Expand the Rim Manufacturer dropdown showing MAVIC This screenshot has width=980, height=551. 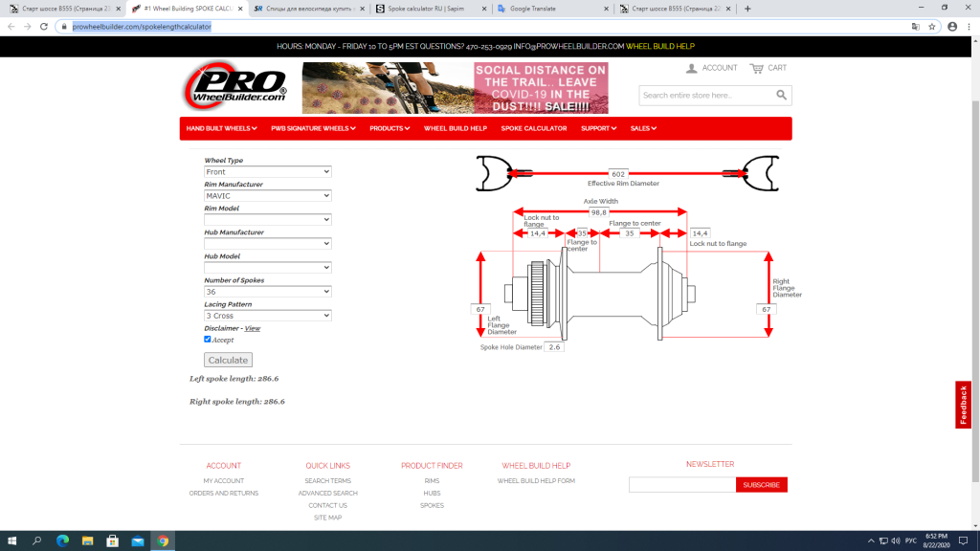(267, 196)
